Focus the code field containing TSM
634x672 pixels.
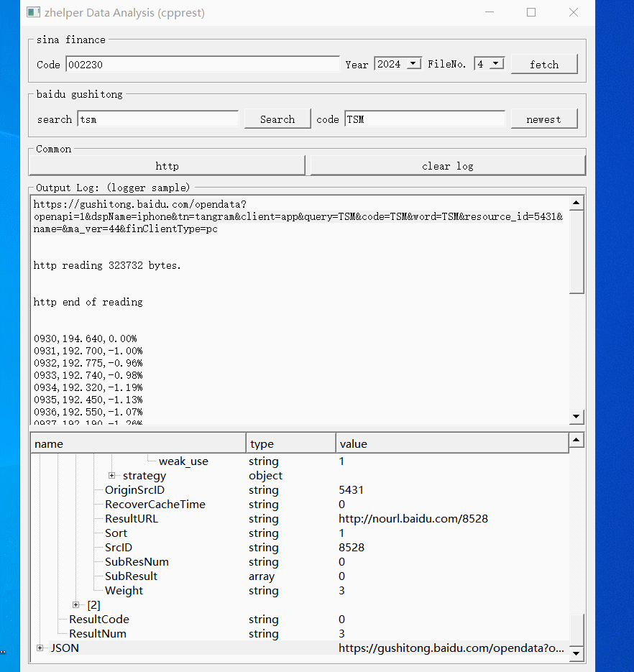tap(425, 119)
